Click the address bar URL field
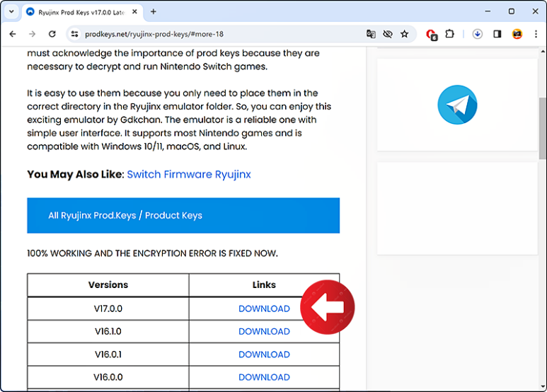The width and height of the screenshot is (547, 392). [212, 34]
